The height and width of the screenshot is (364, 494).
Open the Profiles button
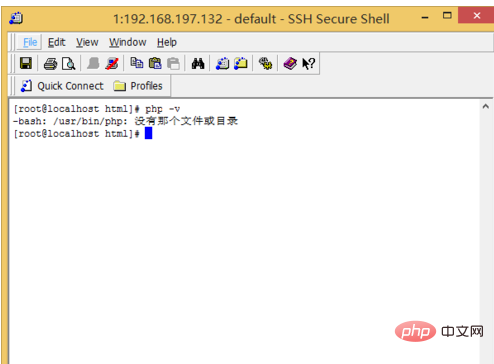click(x=138, y=86)
